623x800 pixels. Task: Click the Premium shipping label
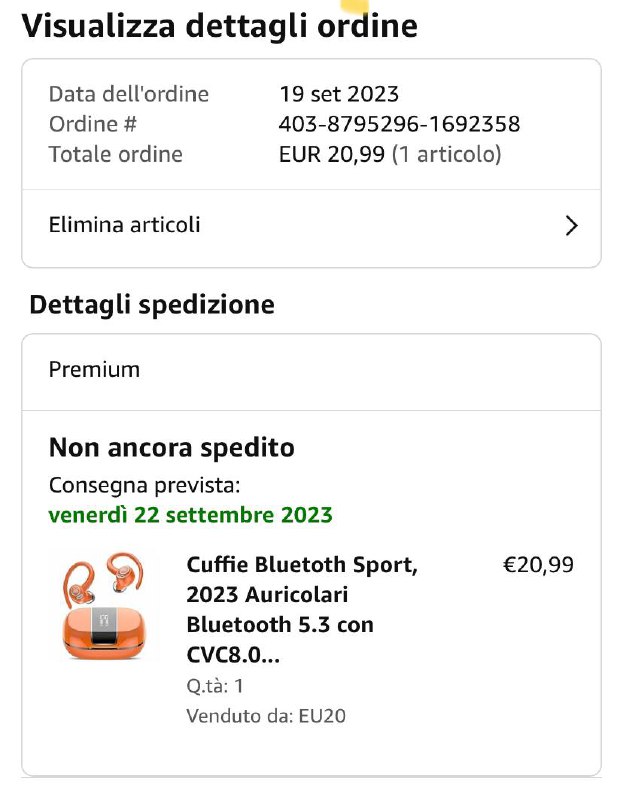click(94, 370)
